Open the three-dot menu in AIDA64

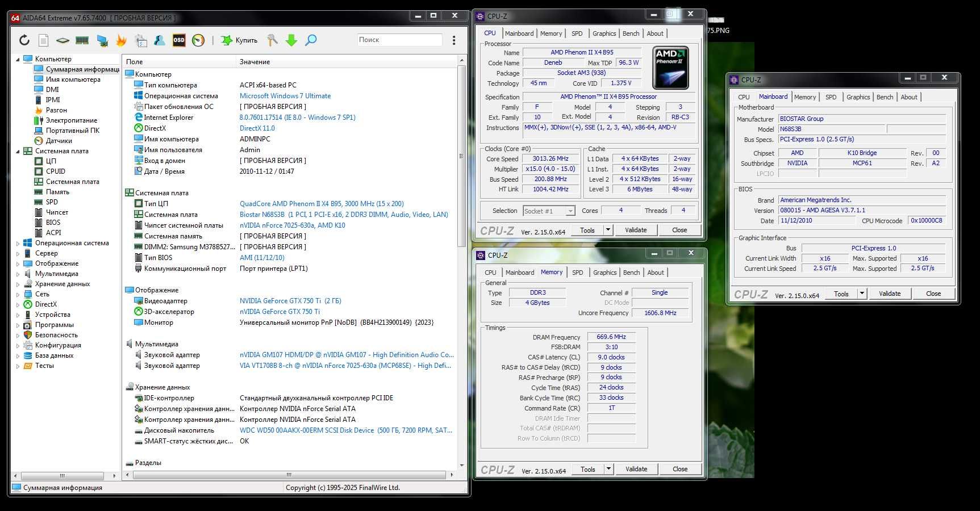tap(453, 40)
